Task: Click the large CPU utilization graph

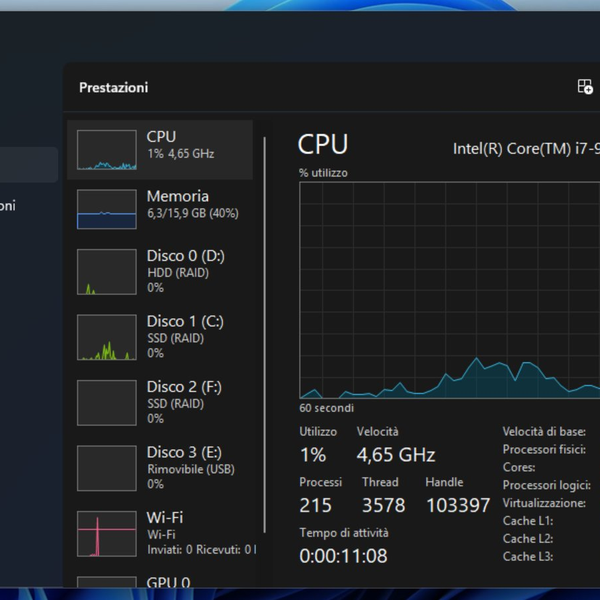Action: point(448,290)
